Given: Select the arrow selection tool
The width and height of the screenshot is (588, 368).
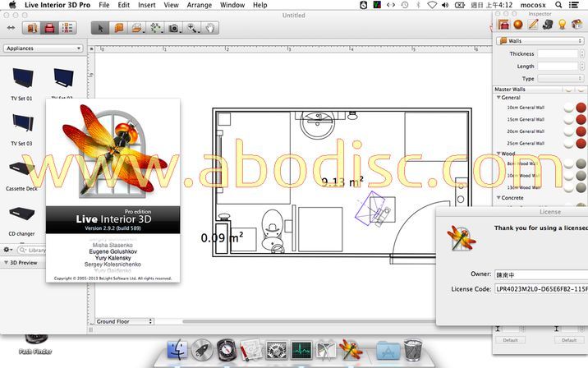Looking at the screenshot, I should click(x=101, y=28).
